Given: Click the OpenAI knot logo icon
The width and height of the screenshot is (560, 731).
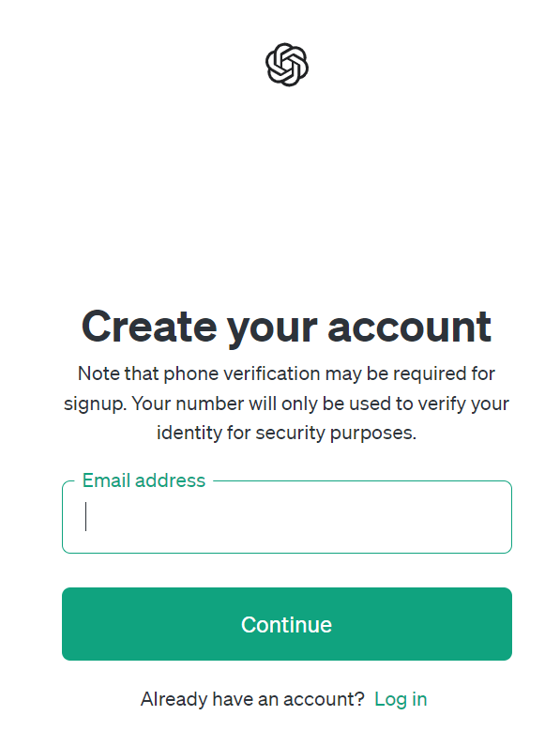Looking at the screenshot, I should tap(287, 65).
